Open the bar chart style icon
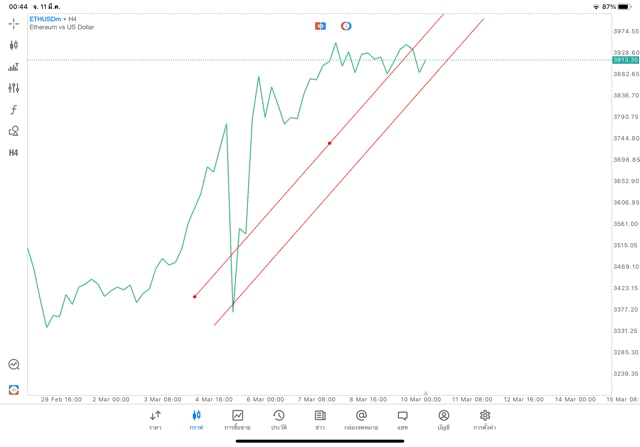 coord(14,67)
